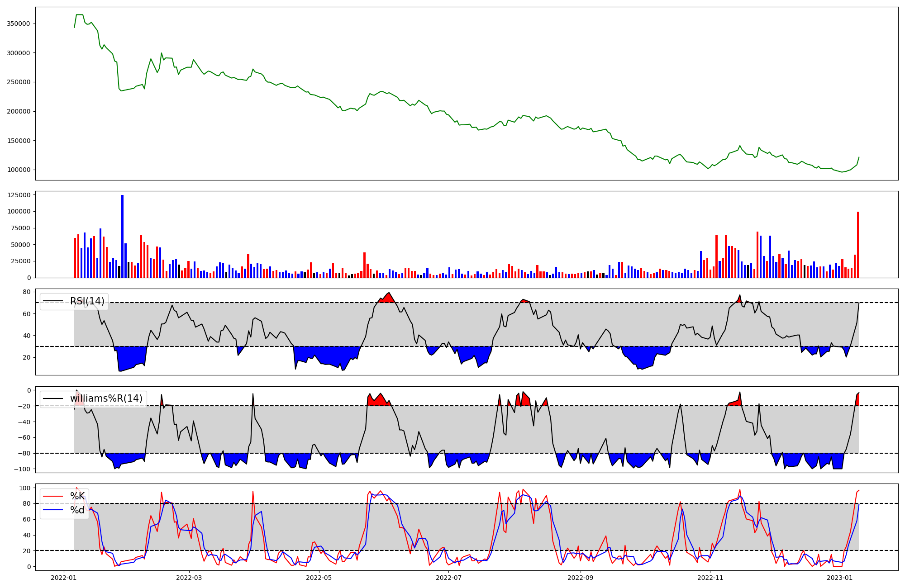905x588 pixels.
Task: Click the tallest blue volume bar
Action: [x=122, y=235]
